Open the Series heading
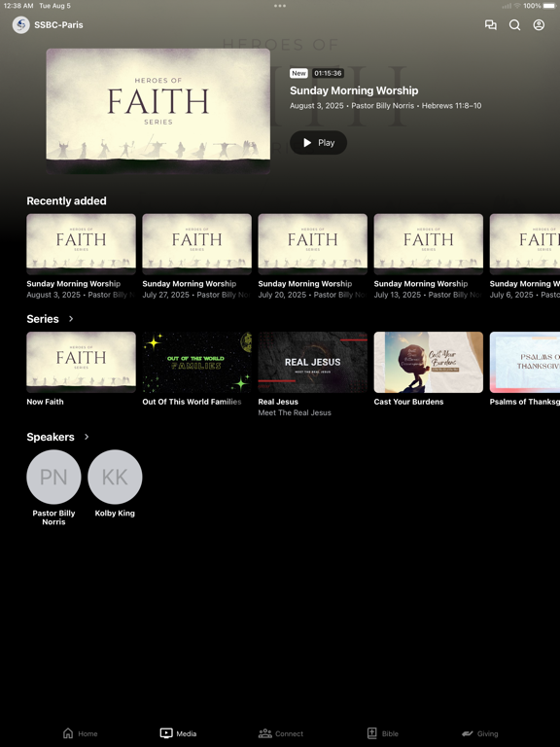Screen dimensions: 560x747 (x=43, y=319)
